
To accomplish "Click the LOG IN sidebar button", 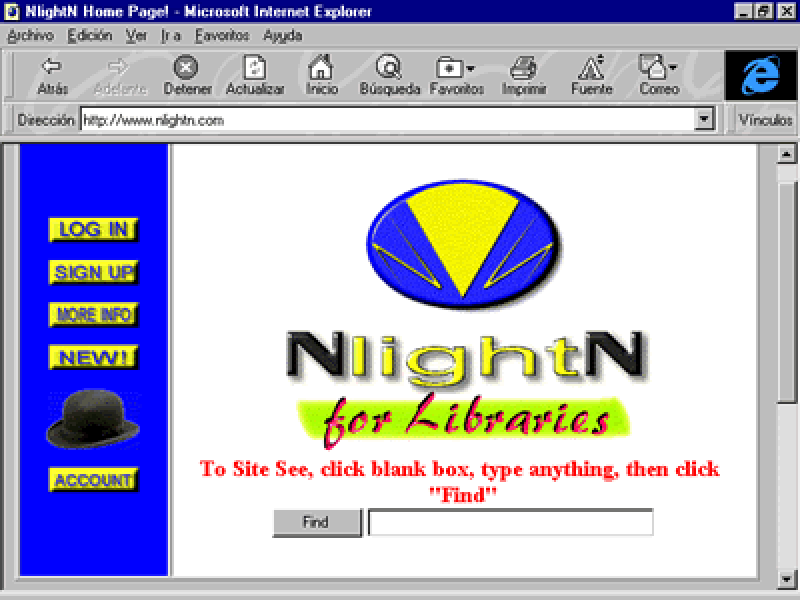I will (93, 230).
